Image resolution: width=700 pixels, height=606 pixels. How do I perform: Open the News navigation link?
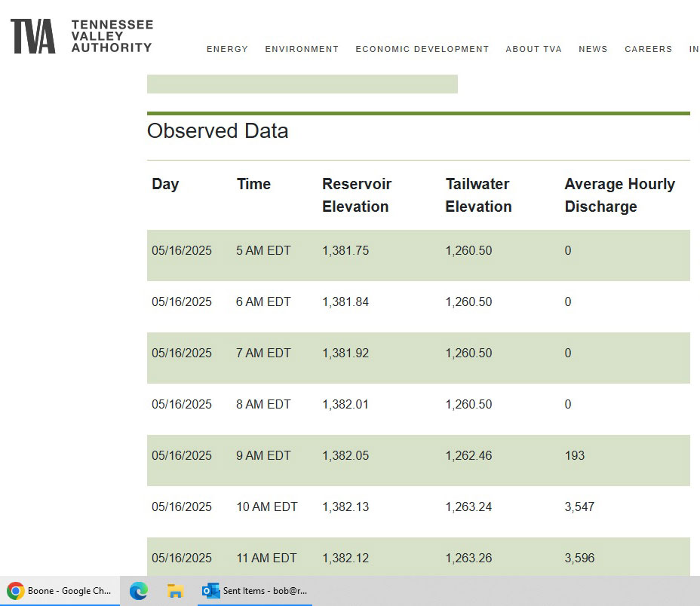pos(593,49)
